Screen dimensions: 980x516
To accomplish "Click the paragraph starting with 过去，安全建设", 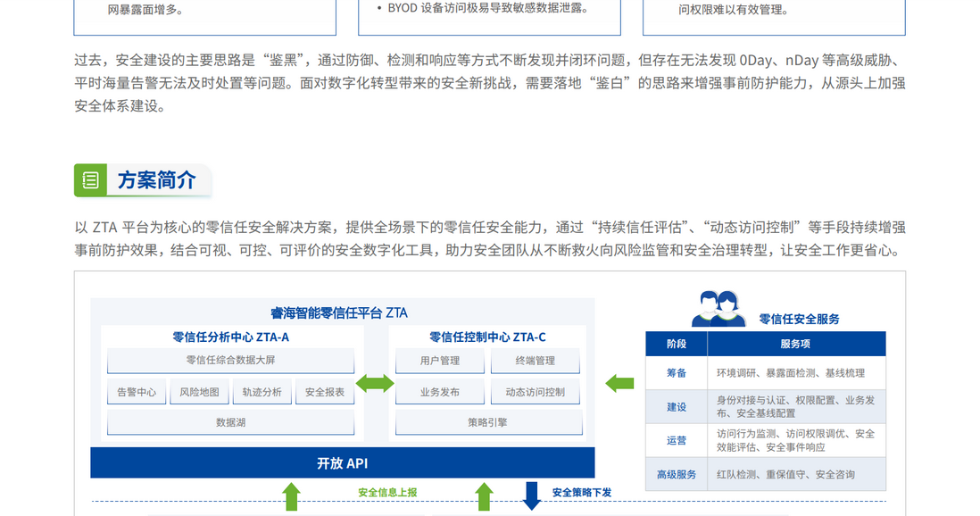I will 489,83.
